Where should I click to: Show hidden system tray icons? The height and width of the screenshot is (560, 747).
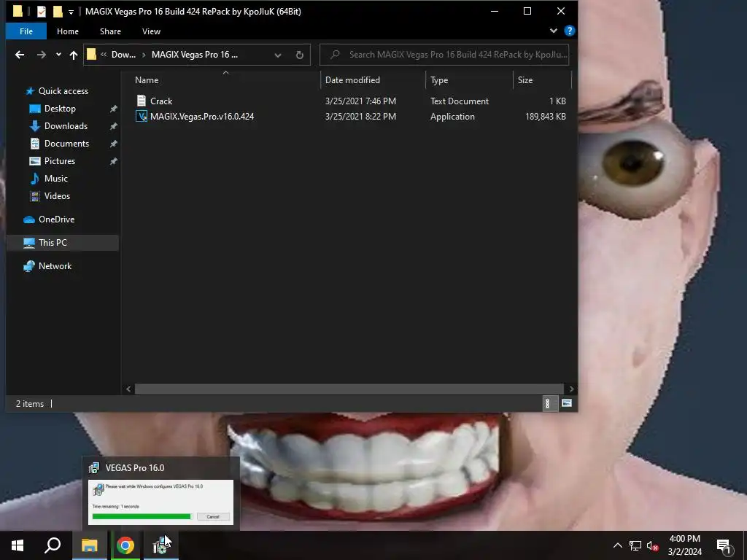617,545
